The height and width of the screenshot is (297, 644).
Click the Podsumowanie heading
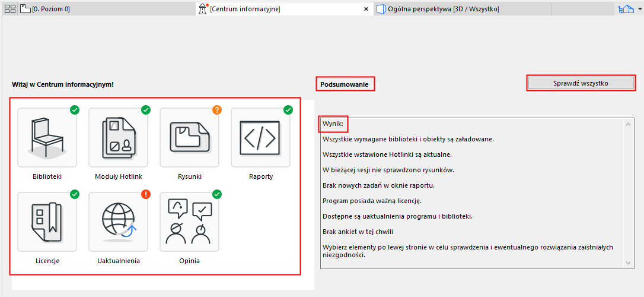345,84
